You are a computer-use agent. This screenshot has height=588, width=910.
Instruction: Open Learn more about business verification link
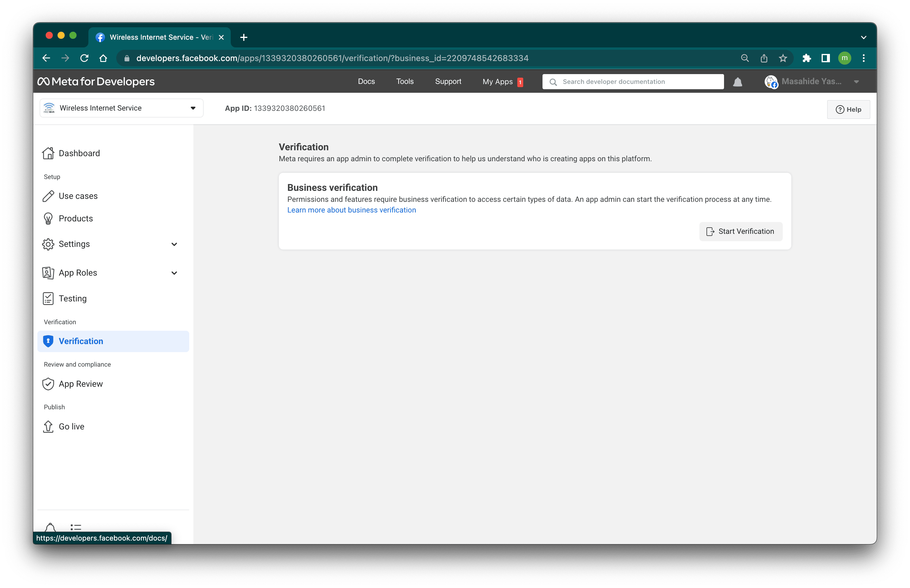[351, 210]
